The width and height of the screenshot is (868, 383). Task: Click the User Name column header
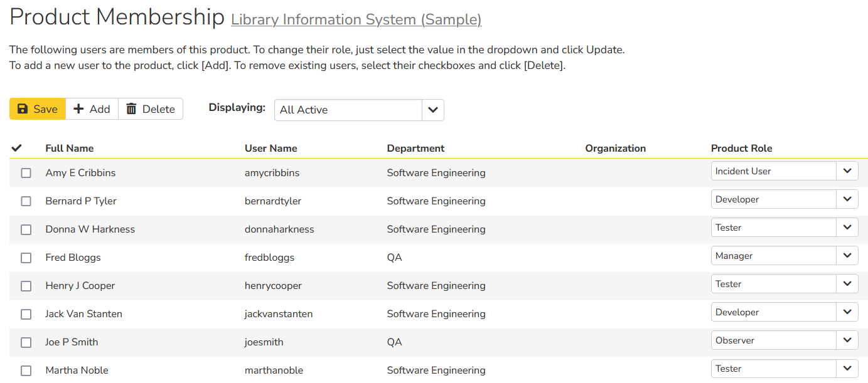[271, 149]
